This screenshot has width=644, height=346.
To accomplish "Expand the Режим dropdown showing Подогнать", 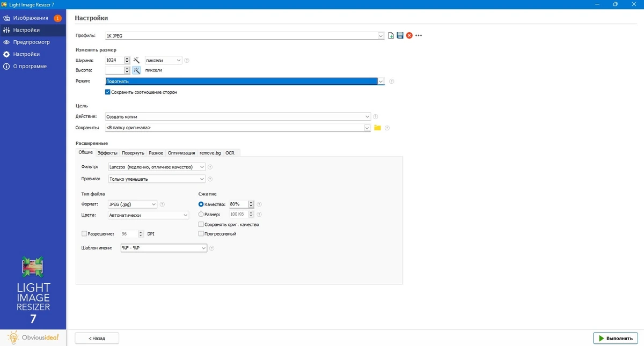I will [381, 82].
